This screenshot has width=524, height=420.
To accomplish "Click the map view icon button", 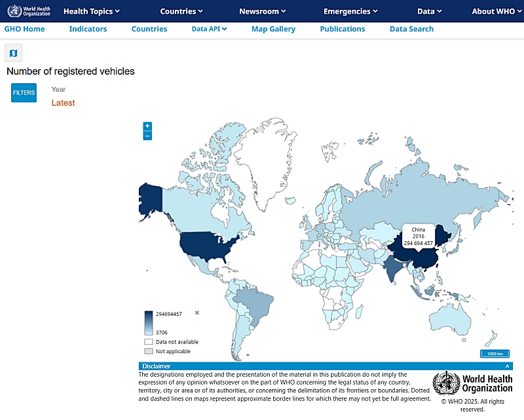I will 14,53.
